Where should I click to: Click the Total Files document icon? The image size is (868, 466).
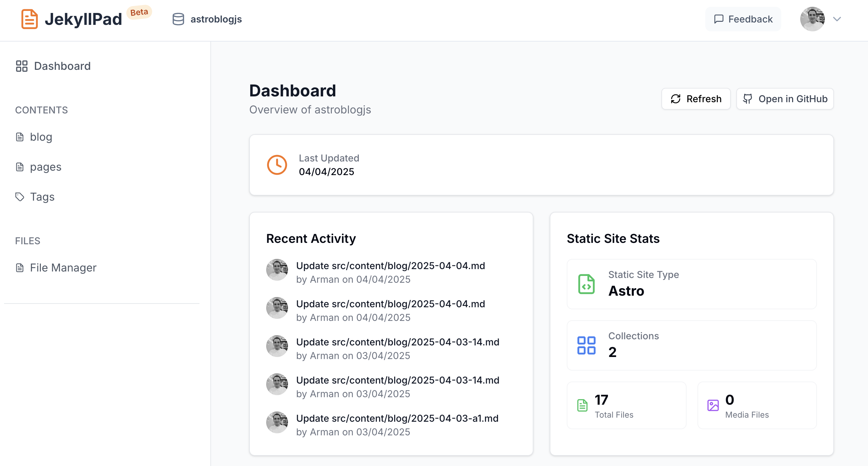pyautogui.click(x=582, y=405)
